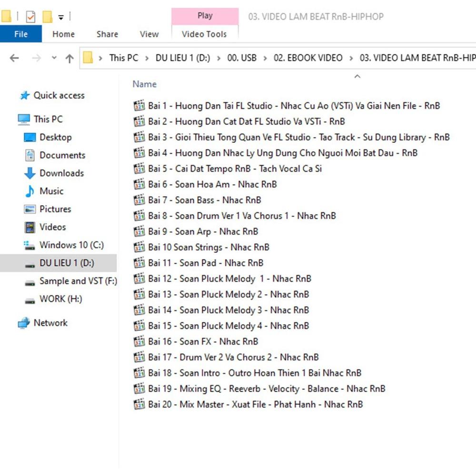
Task: Click the Videos filmstrip icon
Action: pos(30,227)
